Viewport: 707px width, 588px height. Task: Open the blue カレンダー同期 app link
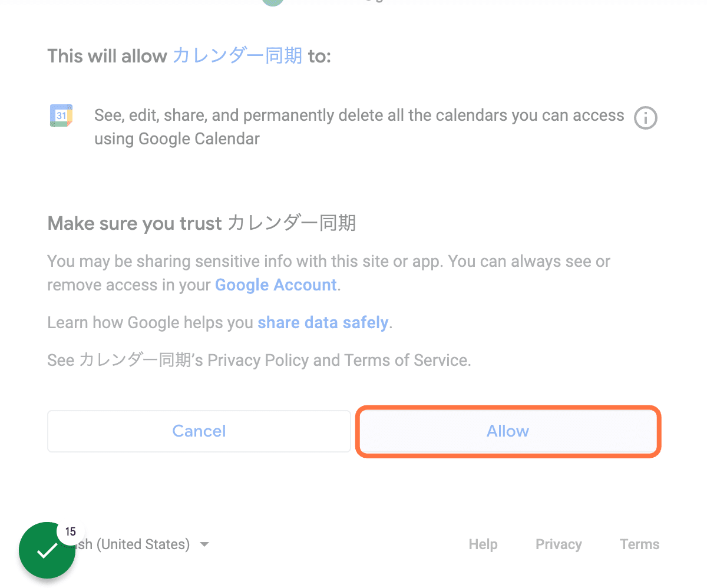237,57
